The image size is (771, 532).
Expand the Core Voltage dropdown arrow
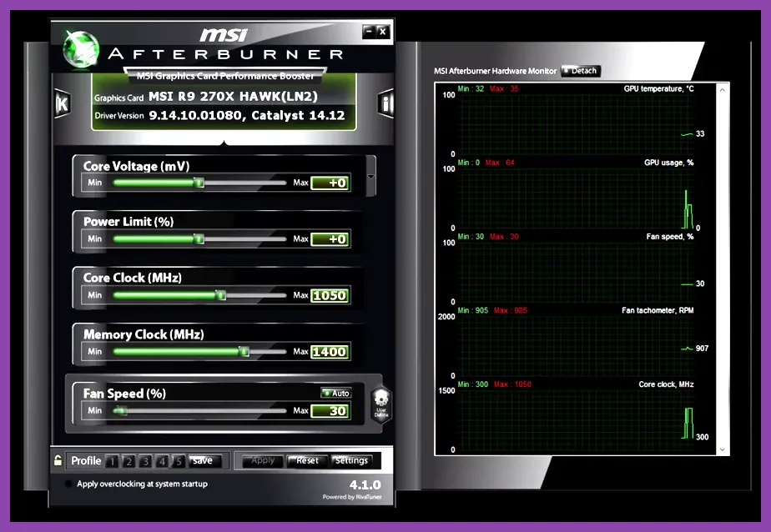pos(370,176)
